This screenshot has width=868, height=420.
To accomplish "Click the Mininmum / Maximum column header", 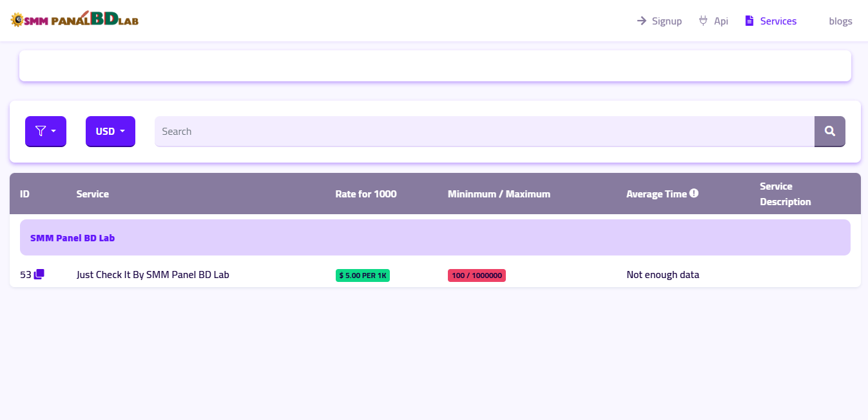I will (x=499, y=194).
